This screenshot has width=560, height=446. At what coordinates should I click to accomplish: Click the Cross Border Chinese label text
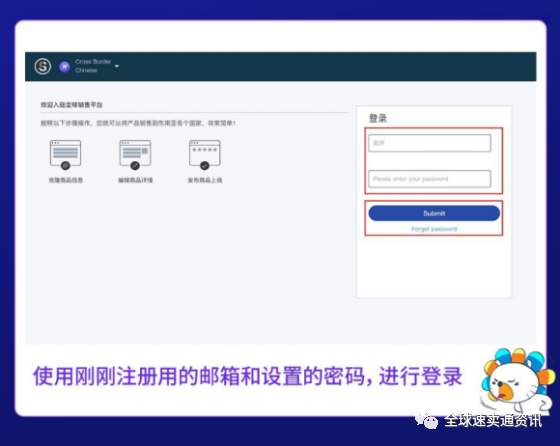pos(93,66)
